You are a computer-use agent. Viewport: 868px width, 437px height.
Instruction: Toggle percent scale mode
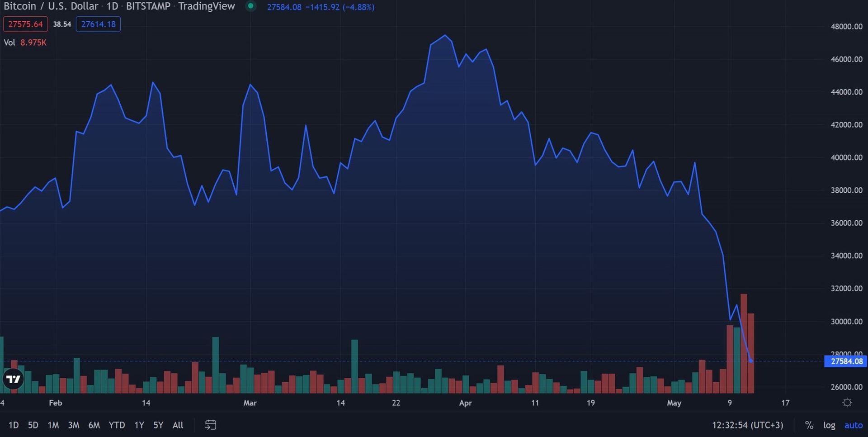pyautogui.click(x=809, y=425)
